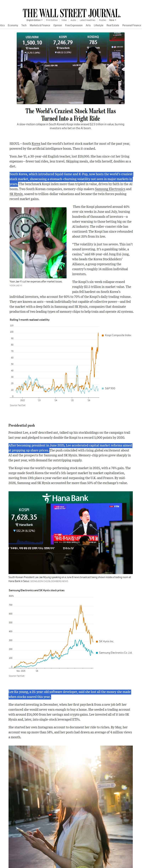Click the Kospi Composite Index legend swatch
This screenshot has width=142, height=868.
point(103,335)
